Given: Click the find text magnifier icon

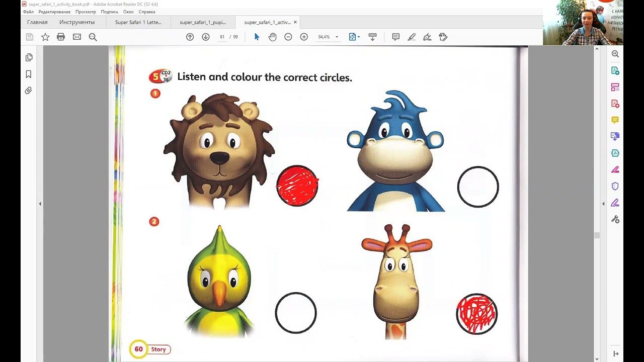Looking at the screenshot, I should [x=93, y=37].
